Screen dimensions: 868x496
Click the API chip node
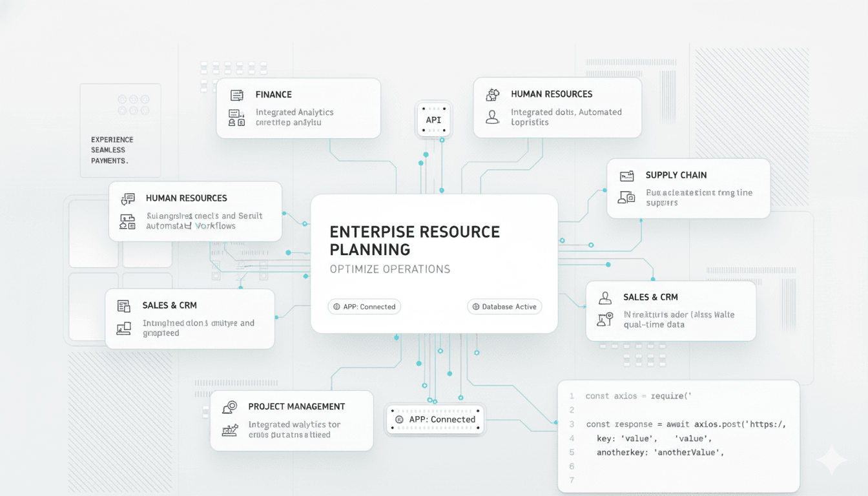click(433, 120)
